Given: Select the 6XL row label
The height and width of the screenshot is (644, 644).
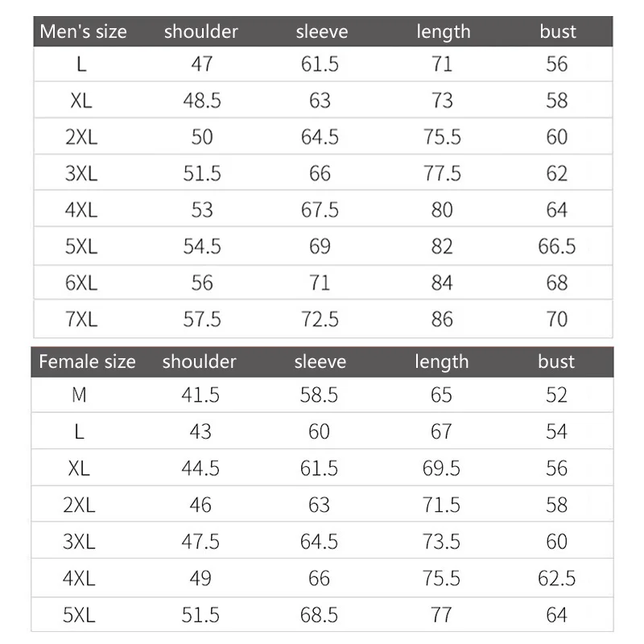Looking at the screenshot, I should click(x=81, y=283).
